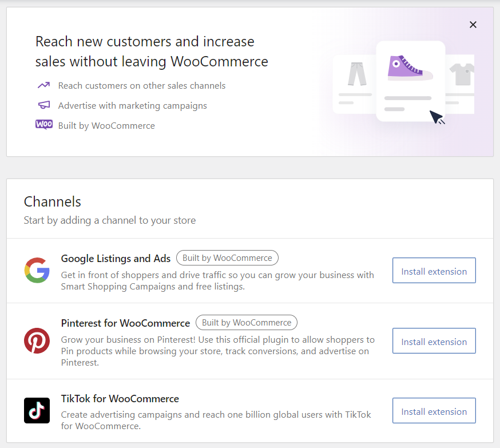
Task: Install extension for TikTok for WooCommerce
Action: (434, 410)
